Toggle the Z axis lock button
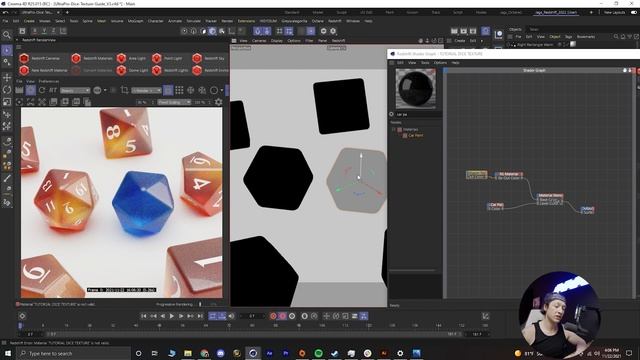 coord(53,31)
